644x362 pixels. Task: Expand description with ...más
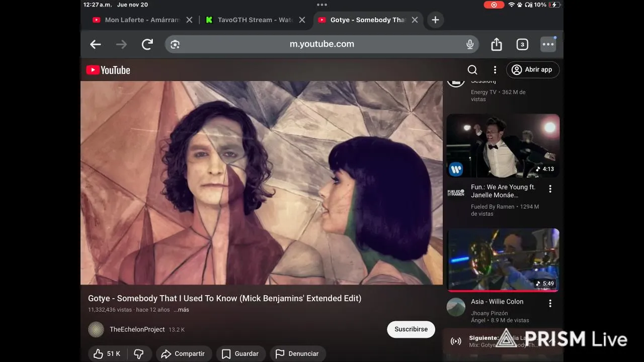coord(181,310)
